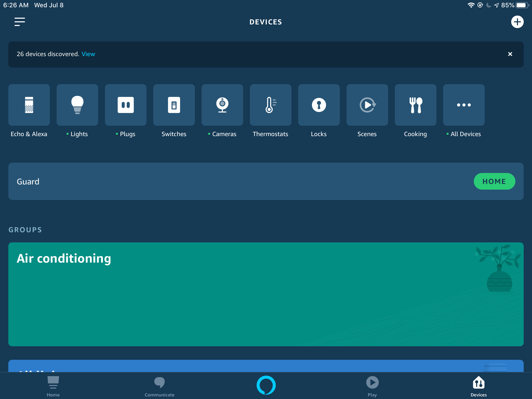
Task: Tap the Alexa voice button
Action: pyautogui.click(x=266, y=385)
